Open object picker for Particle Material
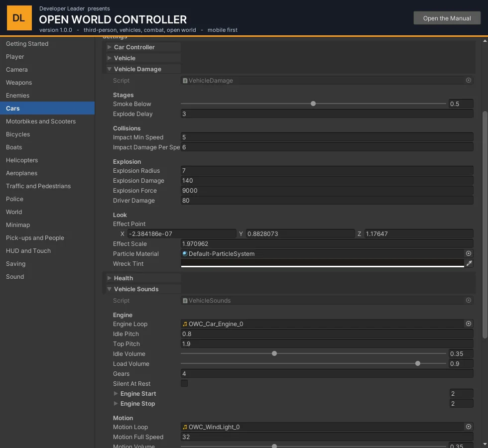Screen dimensions: 488x448 (x=469, y=253)
